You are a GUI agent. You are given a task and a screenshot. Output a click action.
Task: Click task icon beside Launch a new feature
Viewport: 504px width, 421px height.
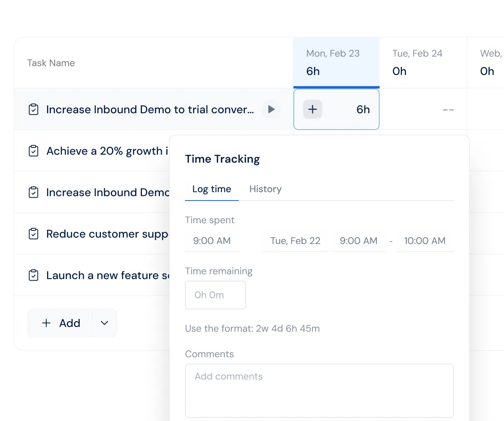pyautogui.click(x=33, y=275)
